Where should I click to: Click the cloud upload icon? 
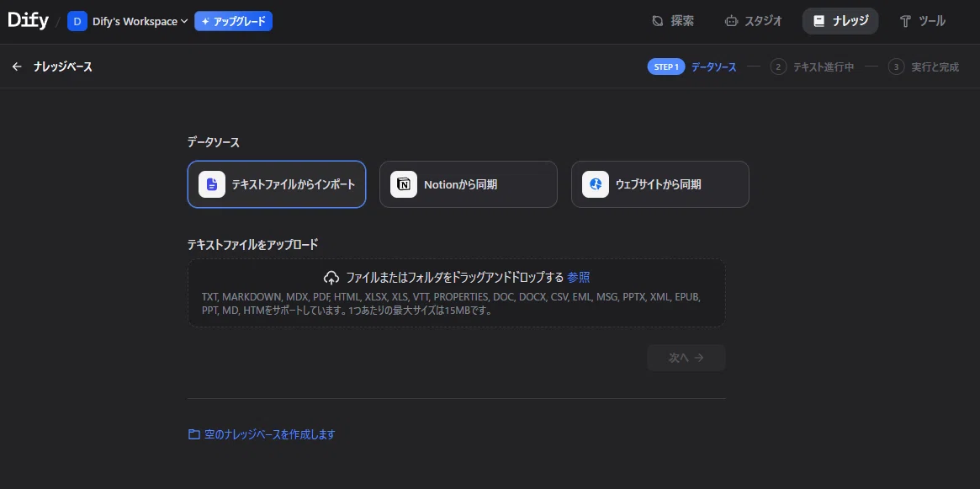(331, 278)
